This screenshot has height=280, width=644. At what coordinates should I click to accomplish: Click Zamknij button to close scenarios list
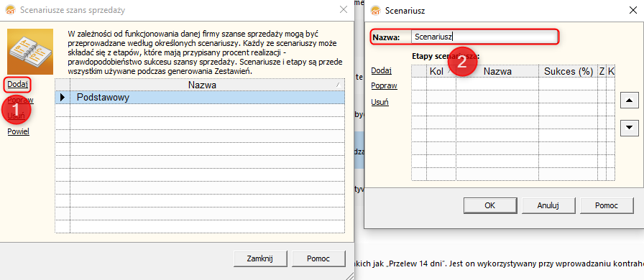[x=260, y=259]
